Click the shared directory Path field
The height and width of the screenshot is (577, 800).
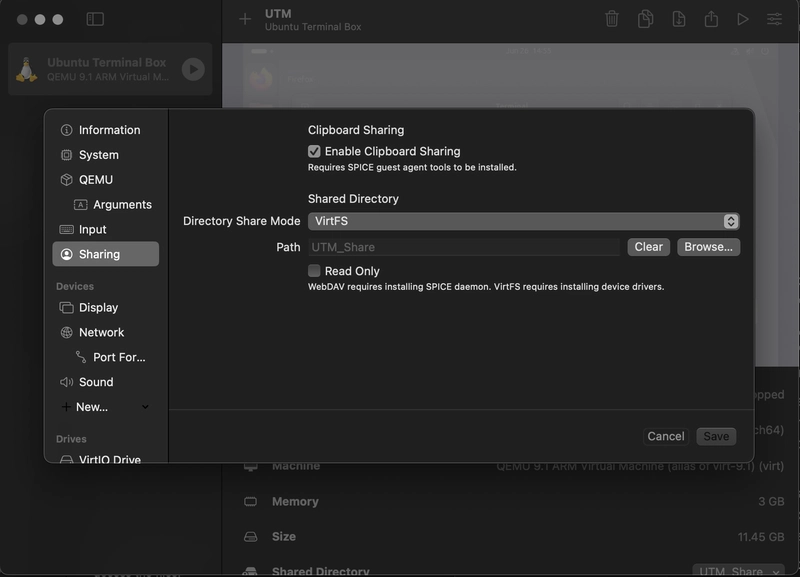(464, 247)
